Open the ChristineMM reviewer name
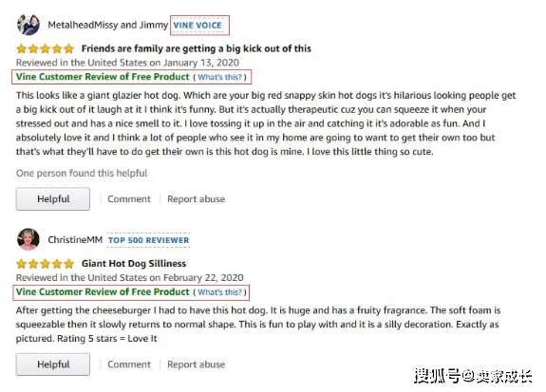 click(75, 240)
